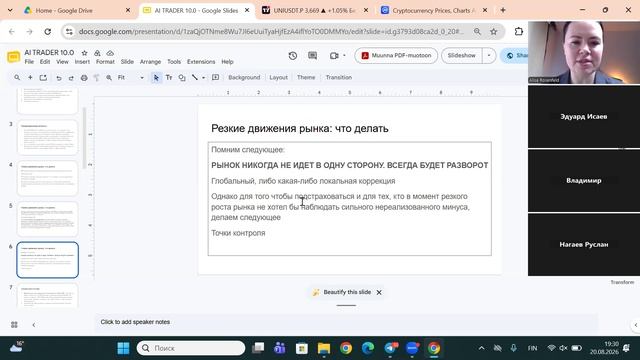Expand camera meeting dropdown arrow
This screenshot has height=360, width=640.
click(344, 56)
